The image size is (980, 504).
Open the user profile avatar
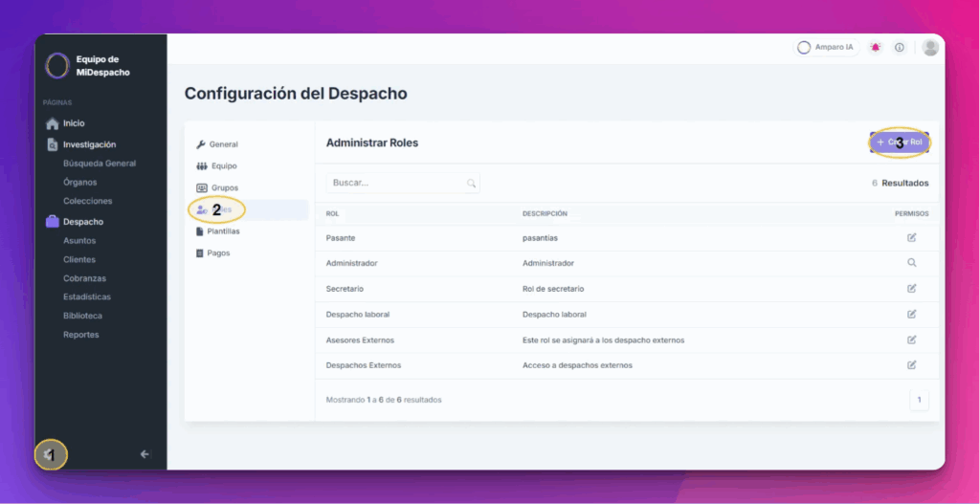[930, 48]
